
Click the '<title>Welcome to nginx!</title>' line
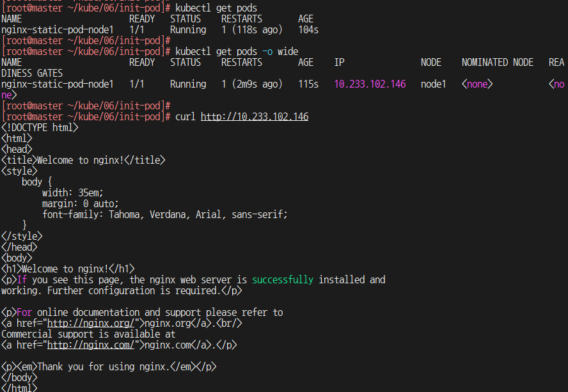point(83,160)
